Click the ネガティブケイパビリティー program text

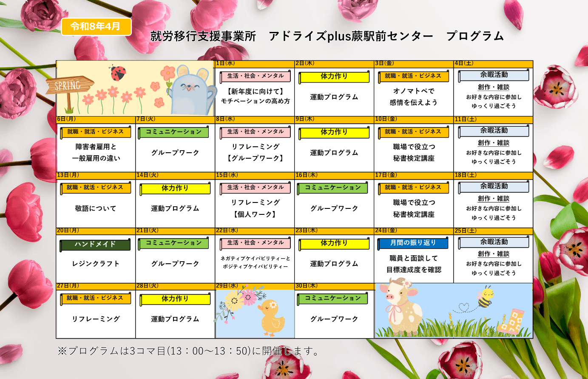pyautogui.click(x=255, y=262)
